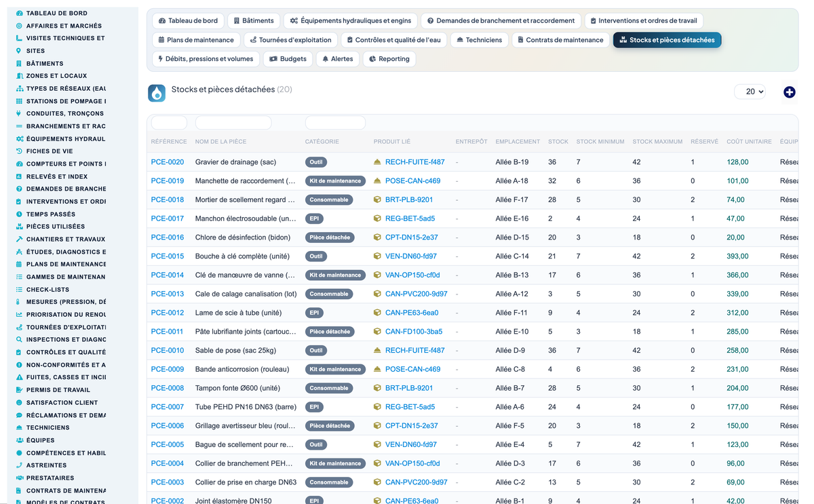The width and height of the screenshot is (814, 504).
Task: Open Demandes de branchement et raccordement tab
Action: [x=501, y=21]
